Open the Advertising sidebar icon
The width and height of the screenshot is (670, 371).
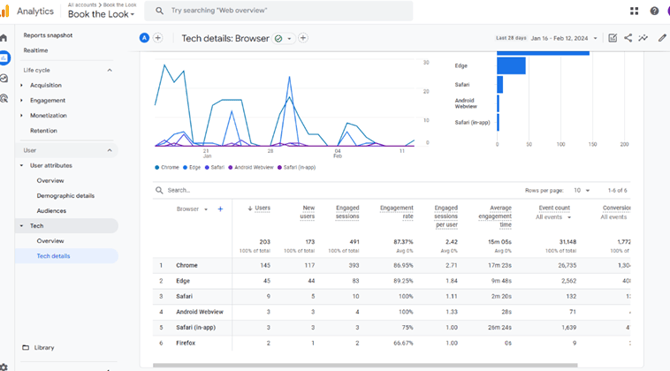[4, 99]
